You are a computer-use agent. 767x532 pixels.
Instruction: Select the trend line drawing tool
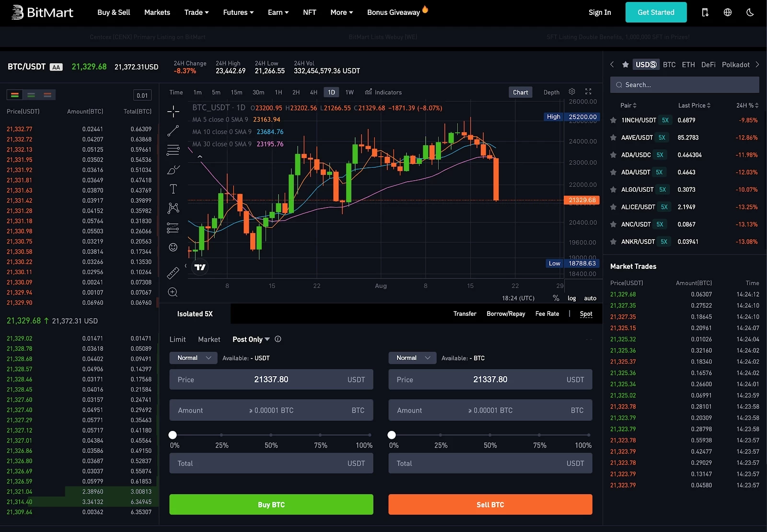pyautogui.click(x=173, y=131)
